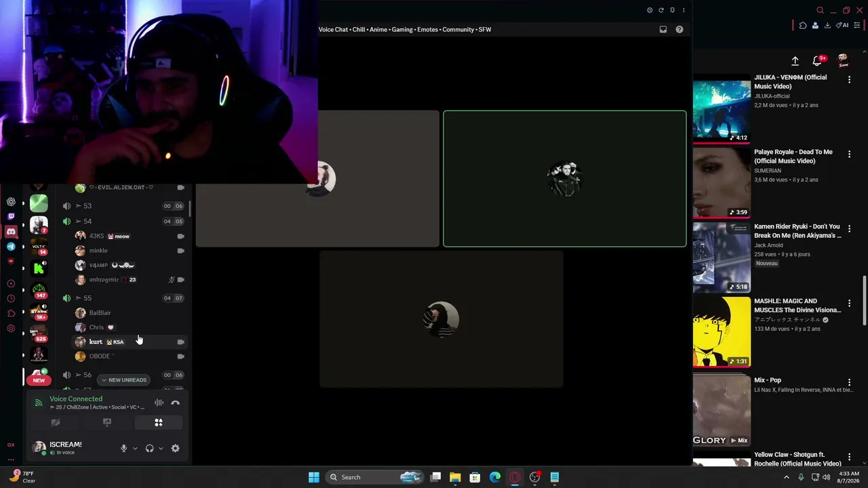Open the voice activities button
The height and width of the screenshot is (488, 868).
pos(159,422)
